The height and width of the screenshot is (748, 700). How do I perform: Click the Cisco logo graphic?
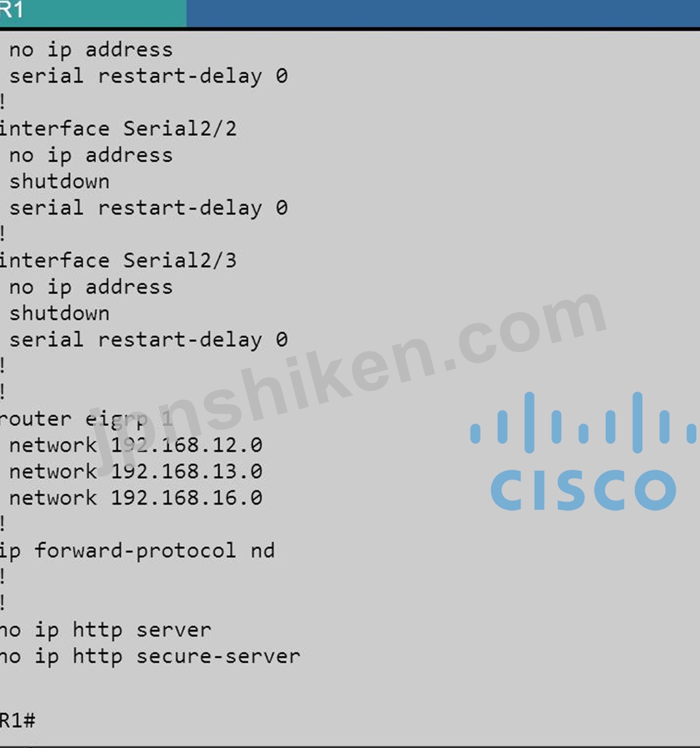pos(583,451)
